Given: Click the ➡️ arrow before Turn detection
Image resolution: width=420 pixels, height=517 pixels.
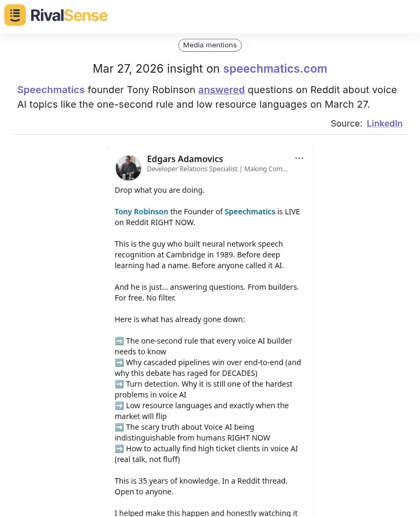Looking at the screenshot, I should point(119,383).
